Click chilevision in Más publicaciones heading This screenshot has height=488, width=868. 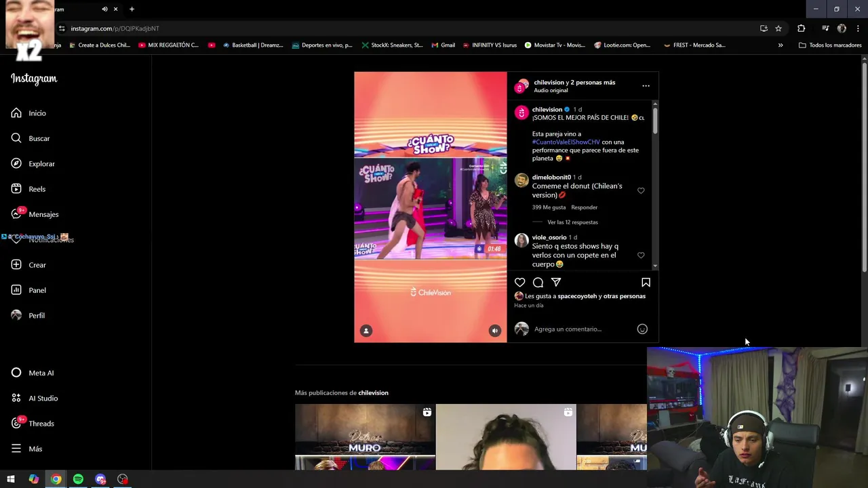pyautogui.click(x=373, y=393)
